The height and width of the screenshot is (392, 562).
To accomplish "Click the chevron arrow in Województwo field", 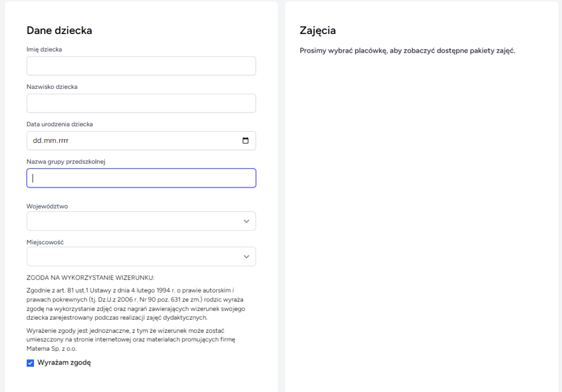I will tap(246, 221).
